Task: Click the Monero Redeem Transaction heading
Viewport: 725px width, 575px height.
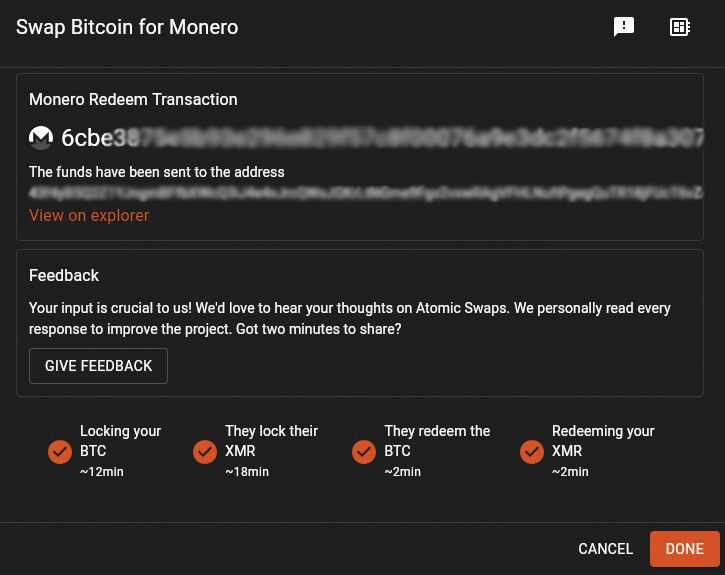Action: 133,99
